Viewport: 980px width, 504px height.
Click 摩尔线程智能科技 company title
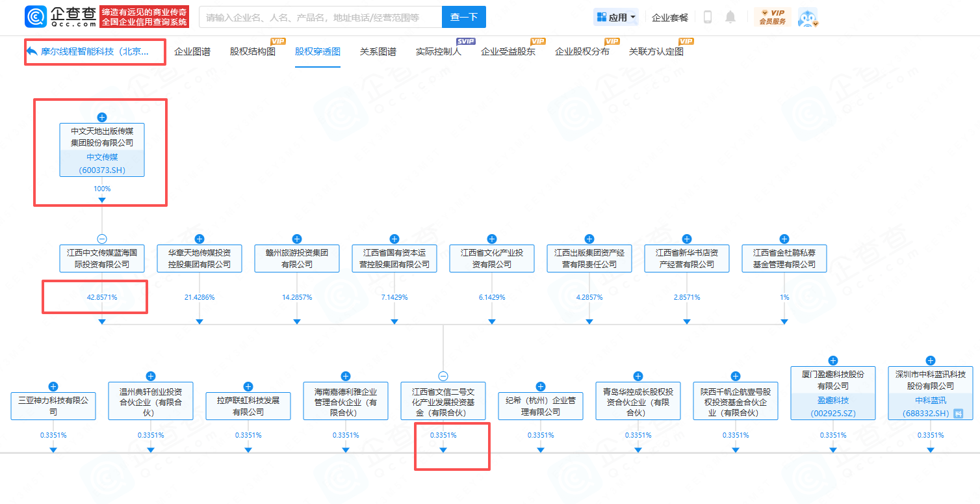click(x=94, y=51)
